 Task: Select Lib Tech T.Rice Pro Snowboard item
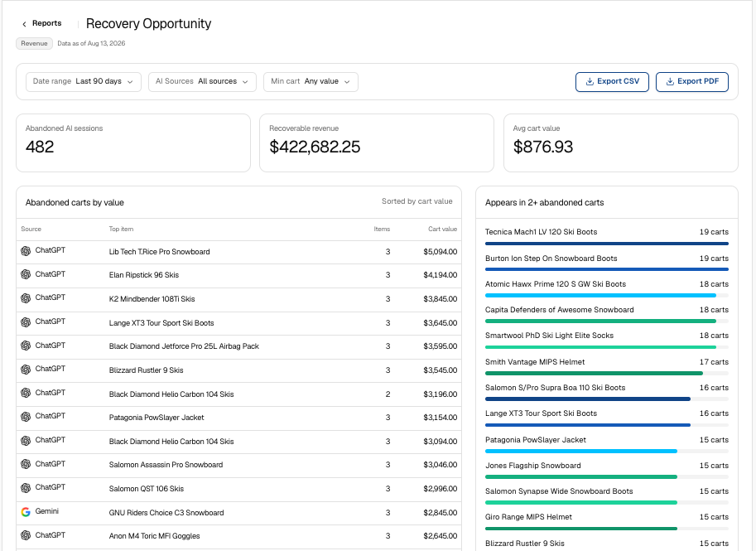point(159,252)
